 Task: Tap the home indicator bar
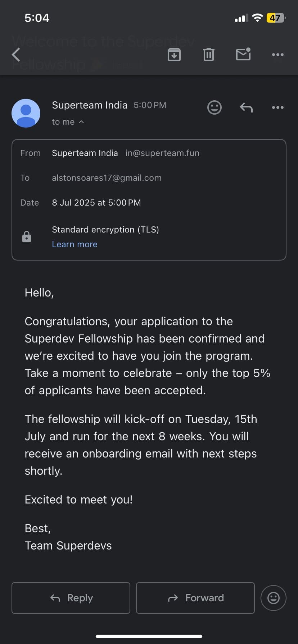pyautogui.click(x=149, y=636)
